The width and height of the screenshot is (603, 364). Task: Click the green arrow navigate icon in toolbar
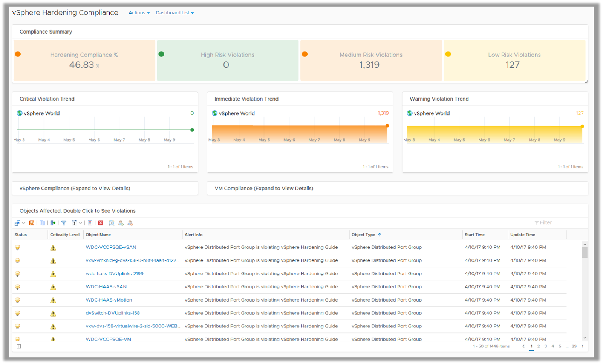point(53,223)
